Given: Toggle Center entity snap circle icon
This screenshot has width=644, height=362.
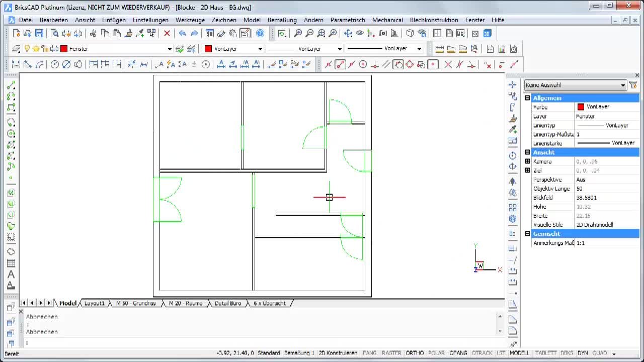Looking at the screenshot, I should point(363,64).
